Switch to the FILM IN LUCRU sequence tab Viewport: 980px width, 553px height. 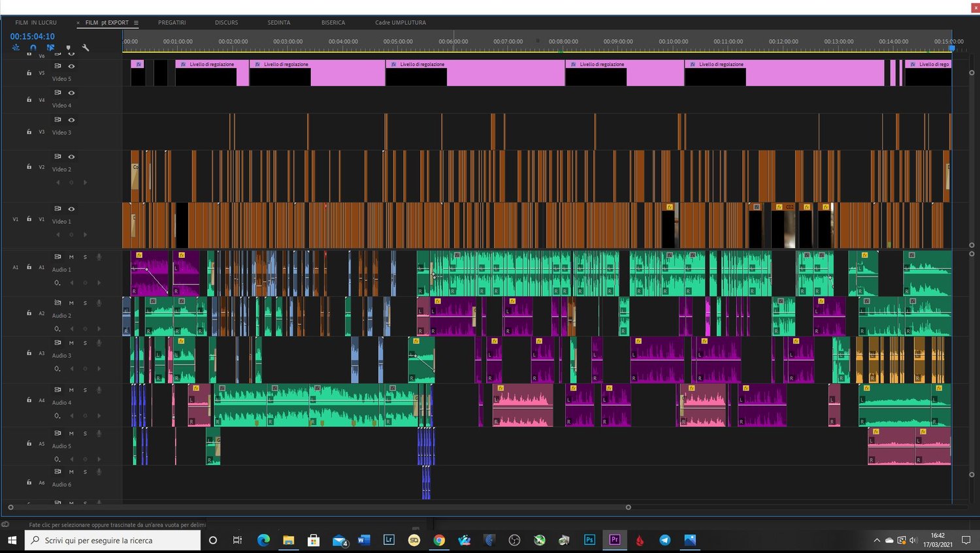pos(36,23)
